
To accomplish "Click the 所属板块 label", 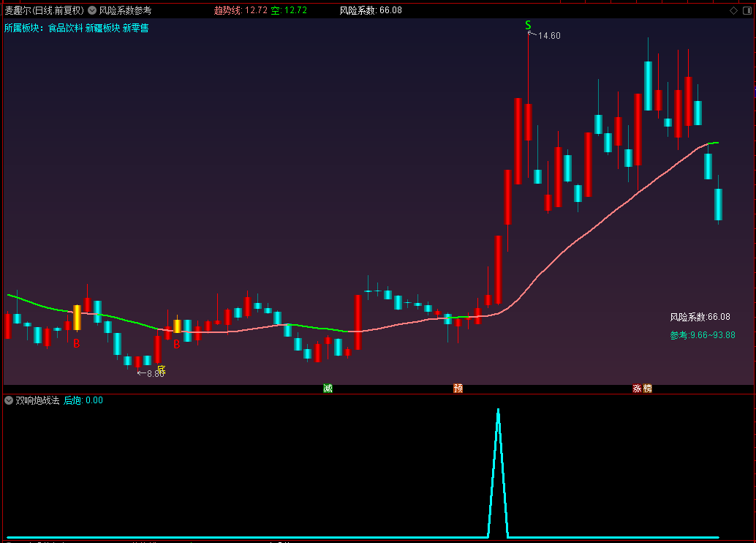I will click(x=22, y=28).
